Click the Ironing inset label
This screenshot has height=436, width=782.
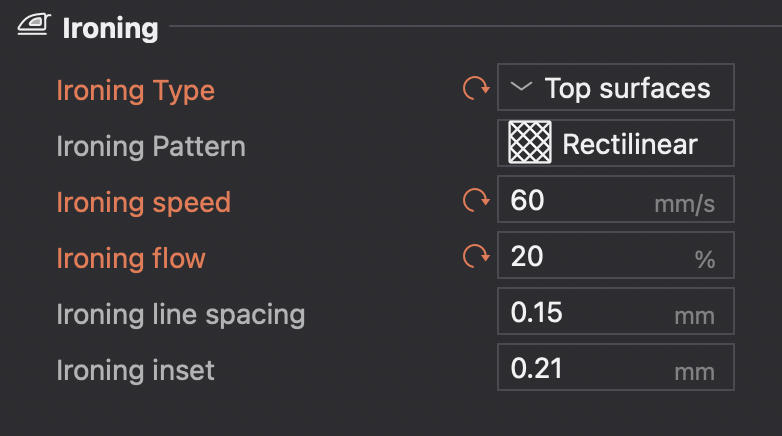coord(136,371)
